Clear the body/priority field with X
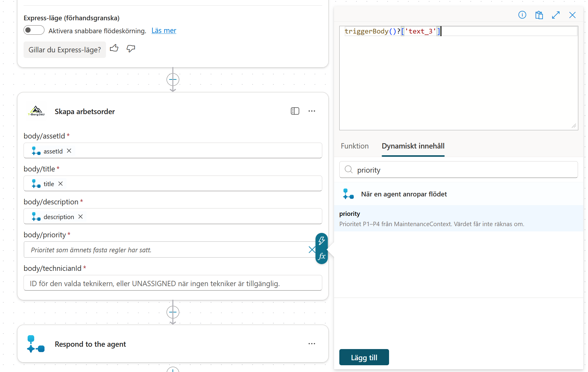This screenshot has width=588, height=372. [x=312, y=250]
